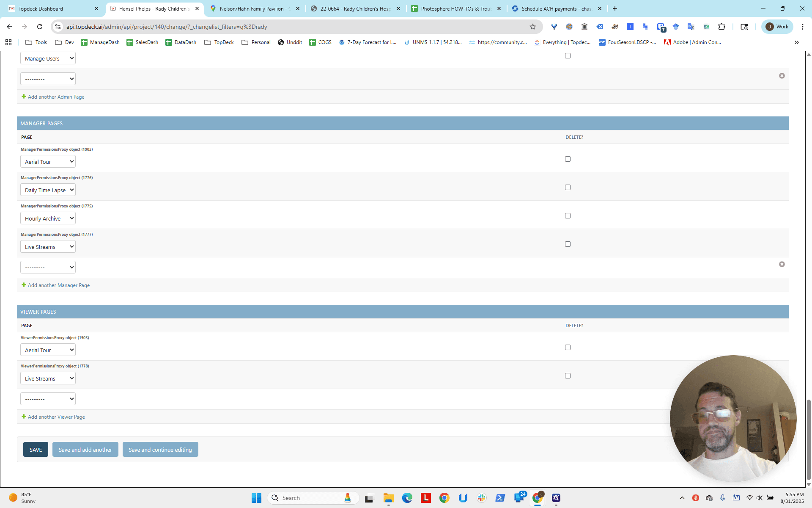Click the green plus next to Add another Viewer Page

click(24, 417)
